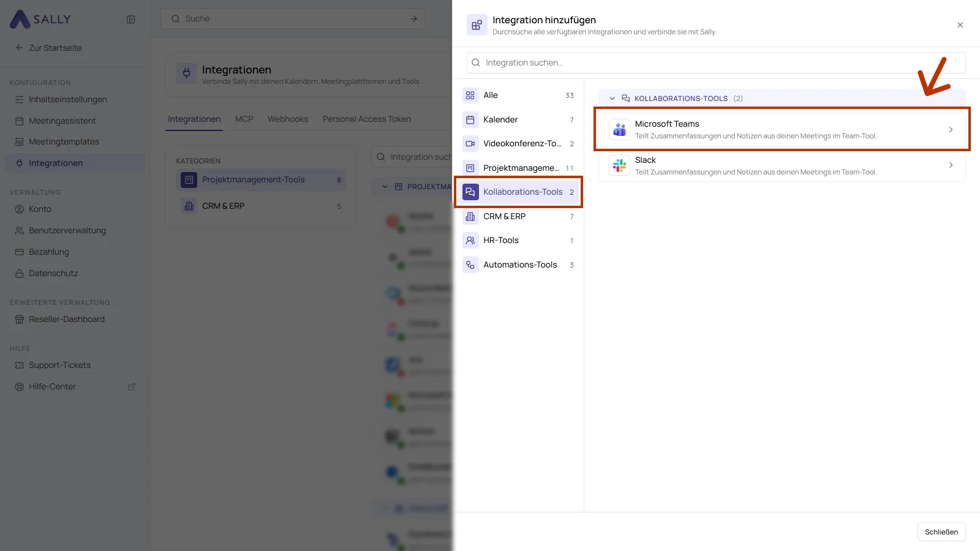
Task: Select the Kalender category icon
Action: (x=470, y=120)
